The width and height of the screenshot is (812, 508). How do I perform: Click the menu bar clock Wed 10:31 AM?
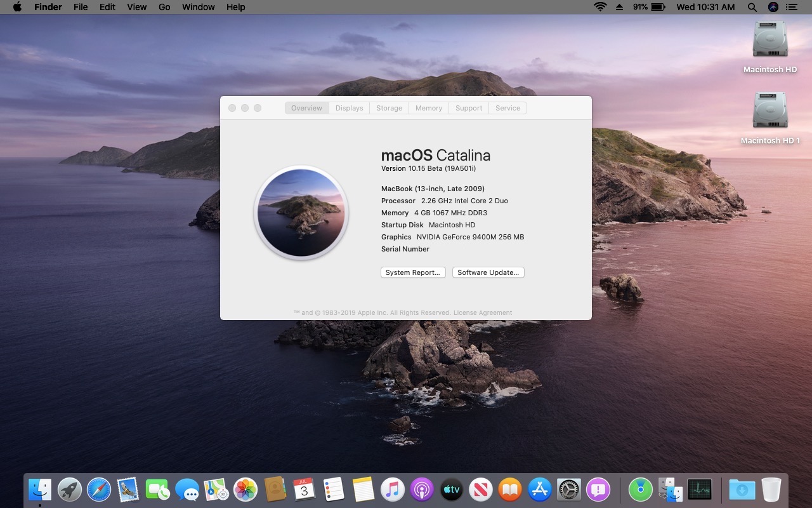705,7
